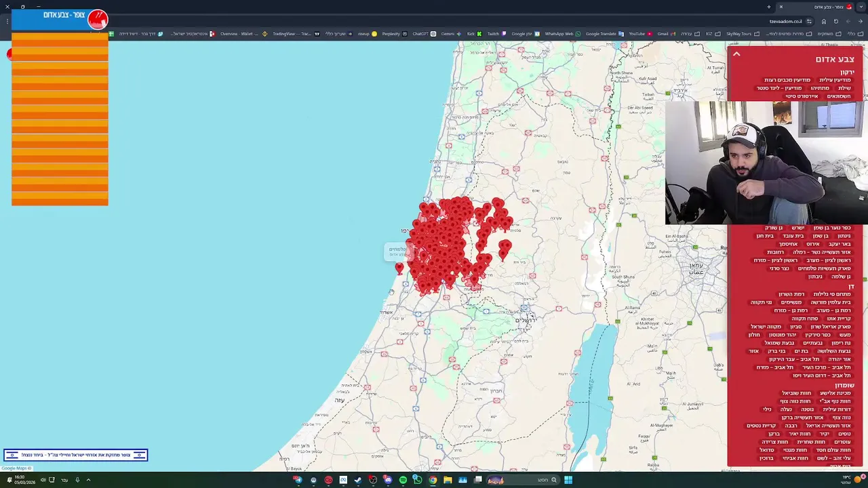Select the צופר - צבע אדום browser tab
The image size is (868, 488).
pos(828,7)
